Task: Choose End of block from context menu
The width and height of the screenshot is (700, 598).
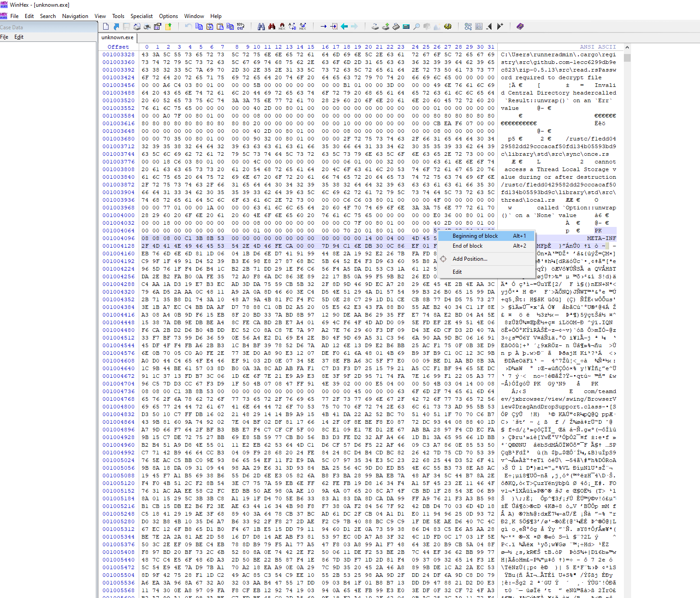Action: (468, 246)
